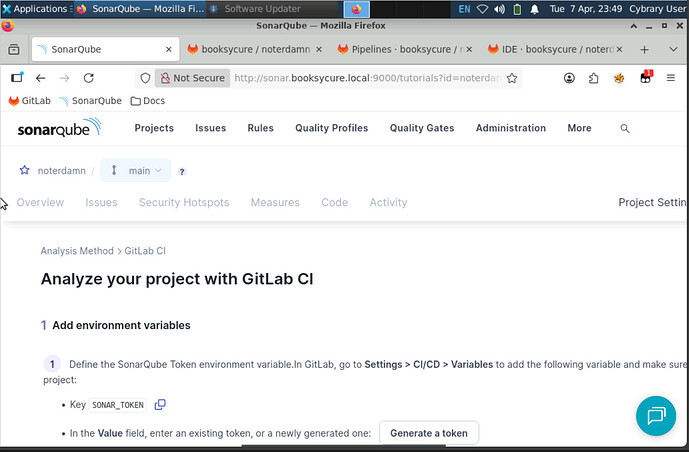This screenshot has height=452, width=689.
Task: Favorite the noterdamn project with the star
Action: coord(25,170)
